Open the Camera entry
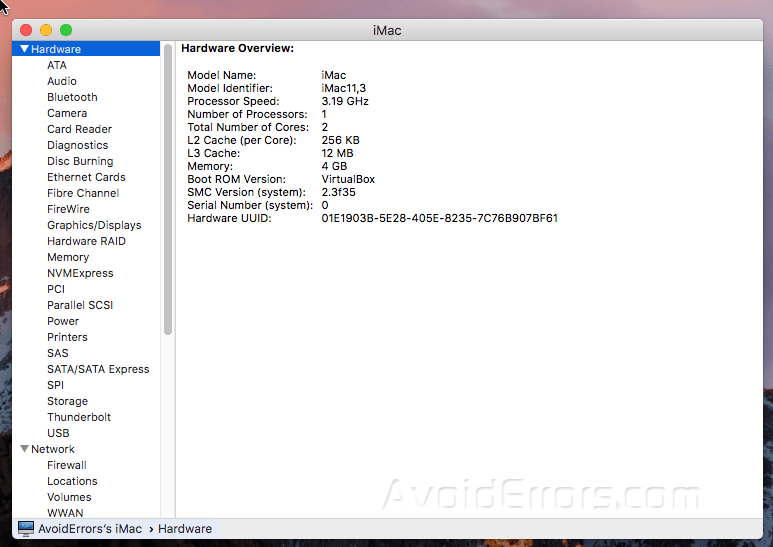The width and height of the screenshot is (773, 547). 67,113
